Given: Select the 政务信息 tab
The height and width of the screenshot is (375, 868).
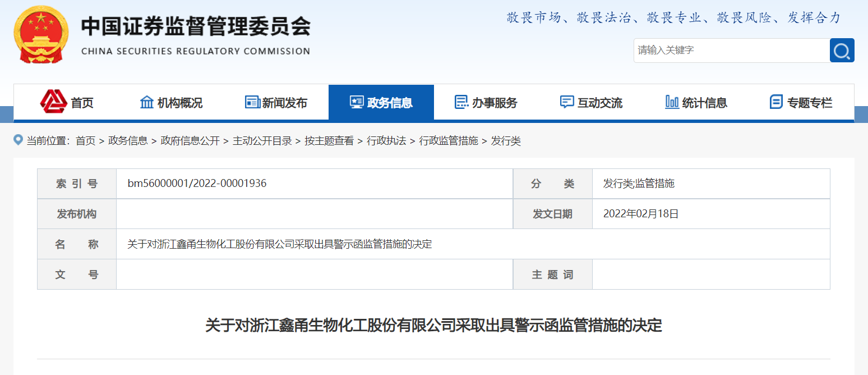Looking at the screenshot, I should click(x=381, y=102).
